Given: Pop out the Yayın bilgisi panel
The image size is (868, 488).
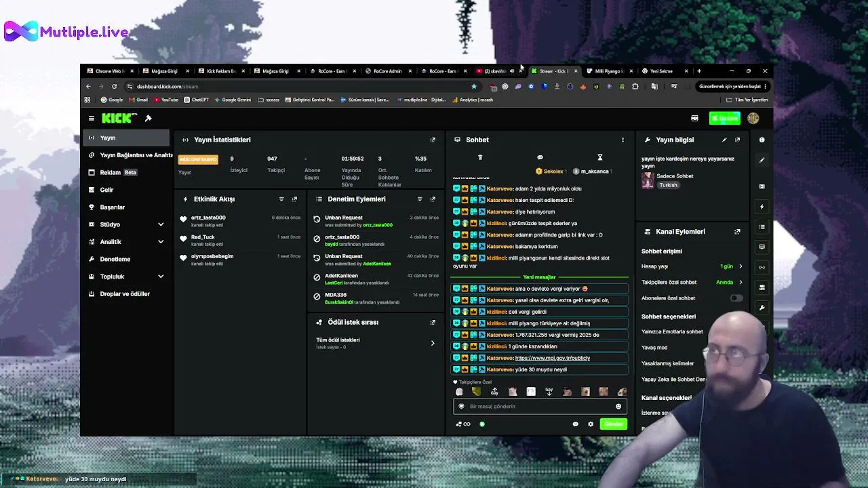Looking at the screenshot, I should point(737,140).
